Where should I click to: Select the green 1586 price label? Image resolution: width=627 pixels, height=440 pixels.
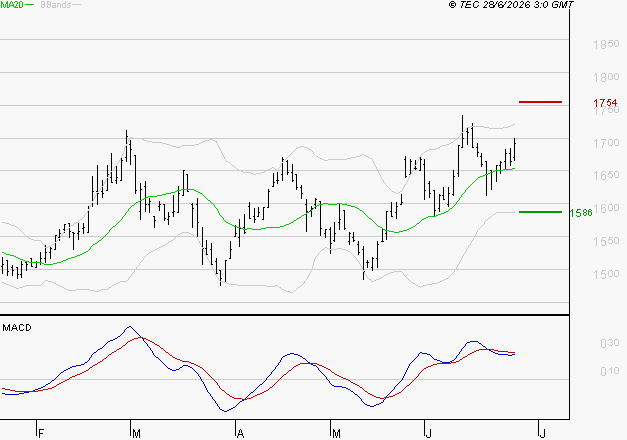tap(581, 213)
